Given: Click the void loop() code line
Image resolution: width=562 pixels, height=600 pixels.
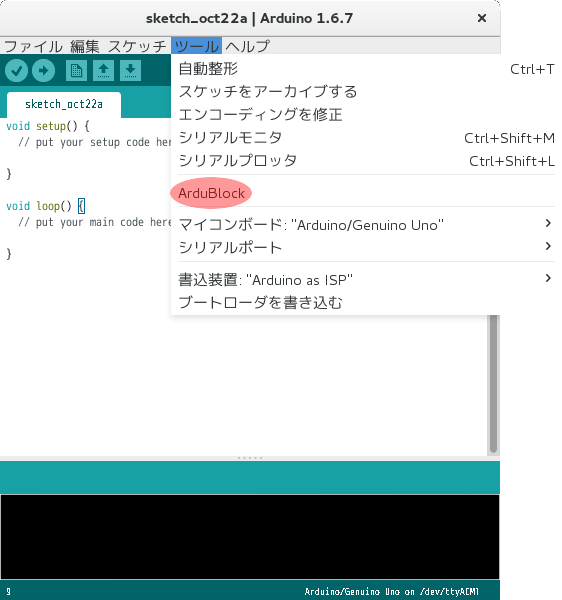Looking at the screenshot, I should [46, 206].
